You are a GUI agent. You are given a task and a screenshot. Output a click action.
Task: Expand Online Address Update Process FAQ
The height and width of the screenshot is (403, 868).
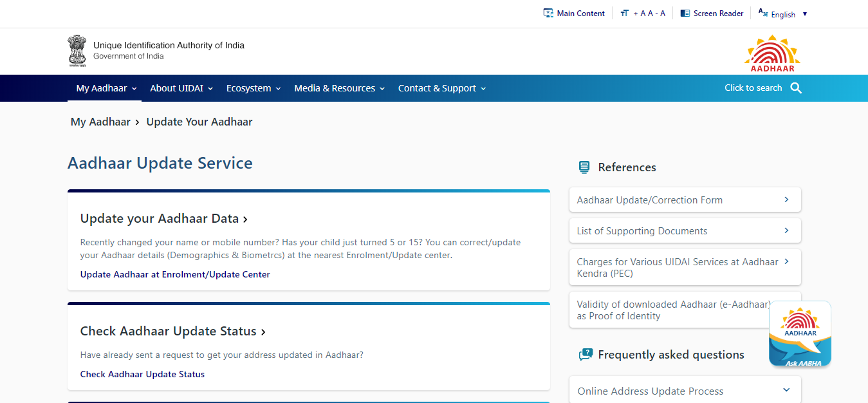pyautogui.click(x=685, y=391)
